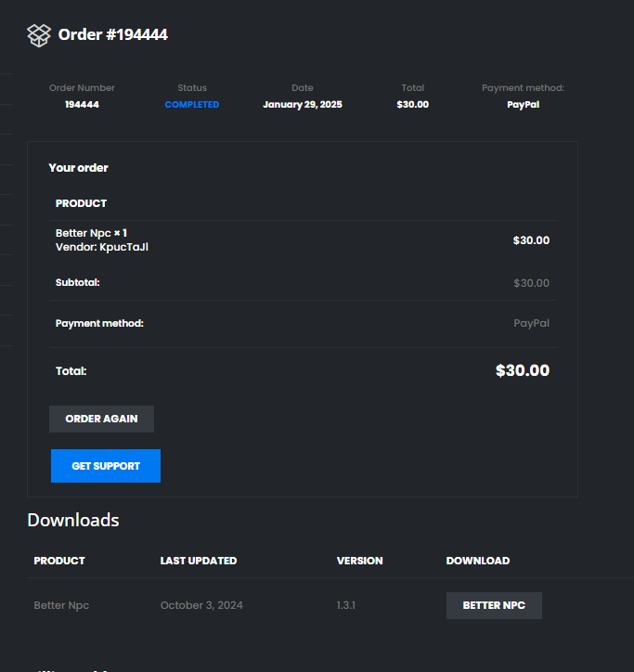The image size is (634, 672).
Task: Click the box icon beside the order title
Action: pyautogui.click(x=38, y=35)
